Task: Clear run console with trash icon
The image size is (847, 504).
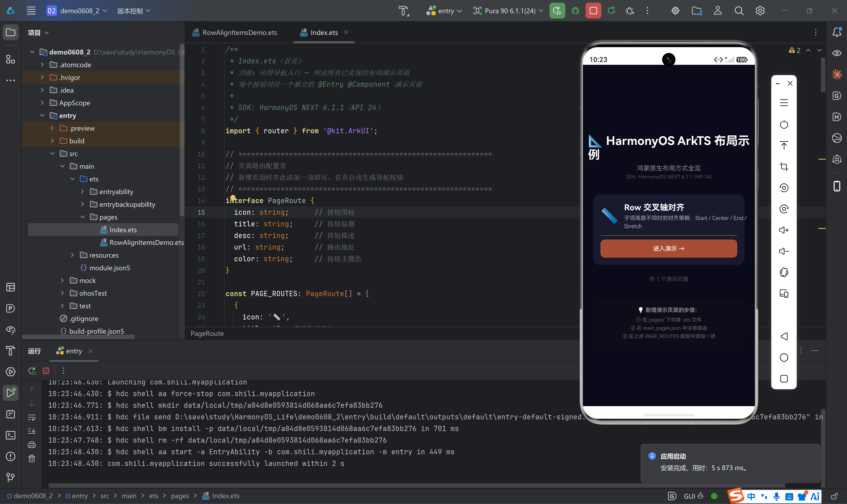Action: pos(31,459)
